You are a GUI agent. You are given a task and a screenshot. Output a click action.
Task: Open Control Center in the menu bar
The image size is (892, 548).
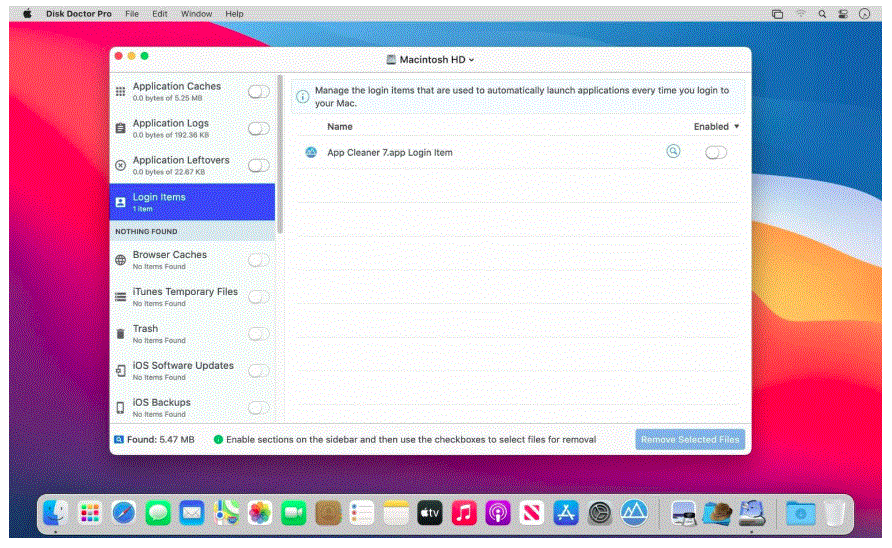pos(843,14)
